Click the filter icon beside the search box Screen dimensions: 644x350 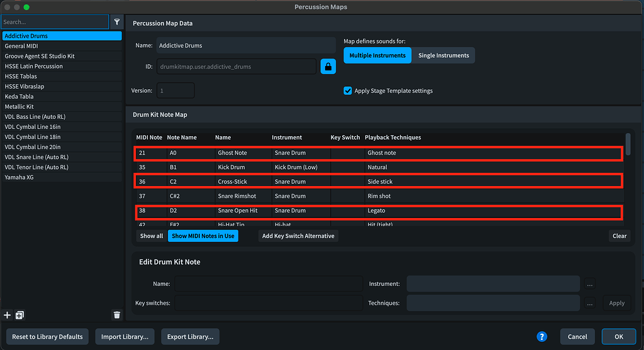coord(116,22)
